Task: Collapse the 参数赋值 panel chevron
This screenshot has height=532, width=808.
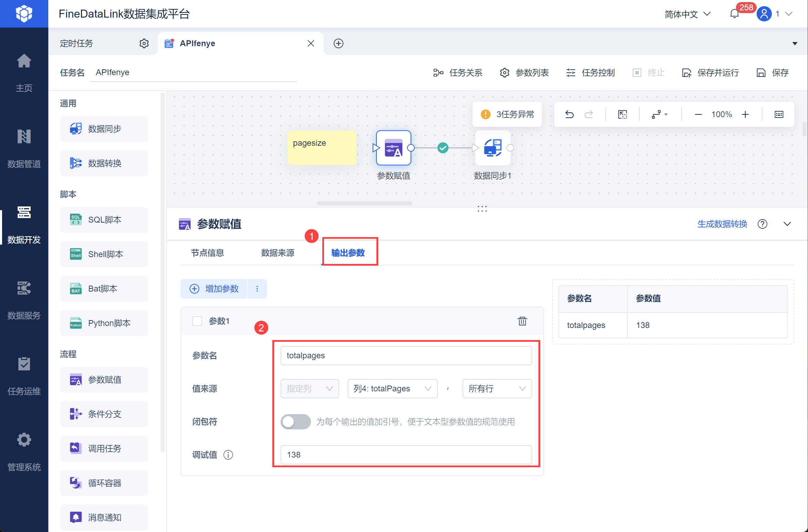Action: pos(787,224)
